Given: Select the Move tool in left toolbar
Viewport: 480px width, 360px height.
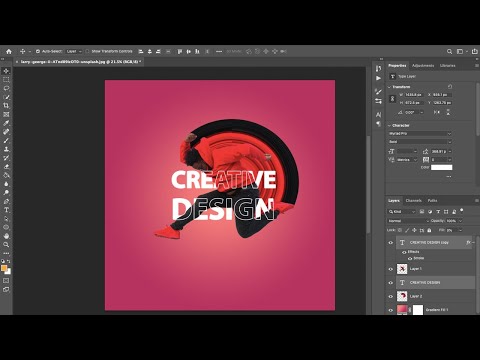Looking at the screenshot, I should 6,71.
